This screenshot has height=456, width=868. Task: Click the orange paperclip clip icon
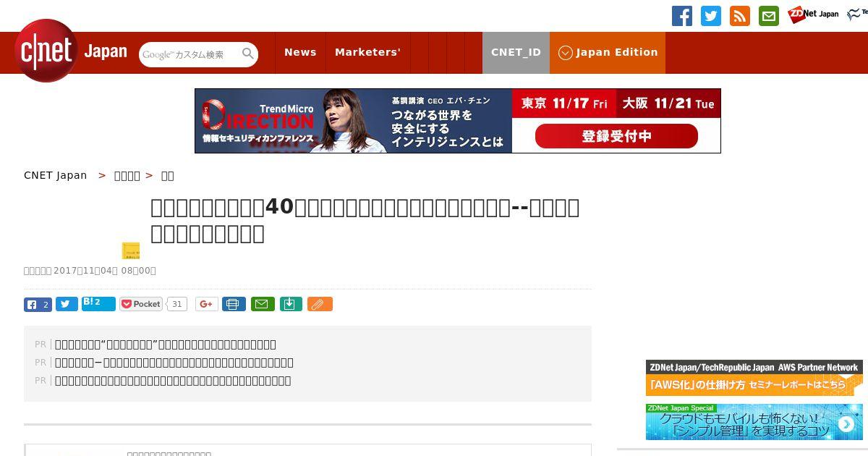tap(320, 304)
